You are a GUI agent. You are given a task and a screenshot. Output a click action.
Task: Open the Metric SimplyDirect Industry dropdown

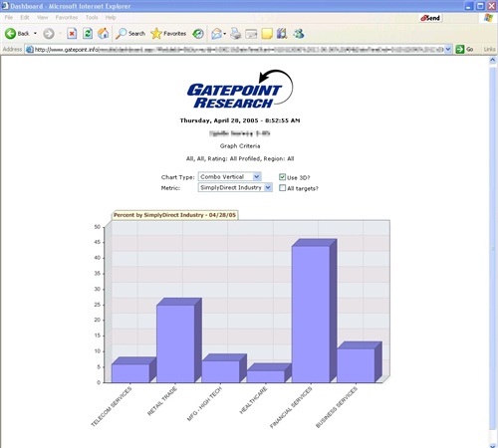coord(235,187)
